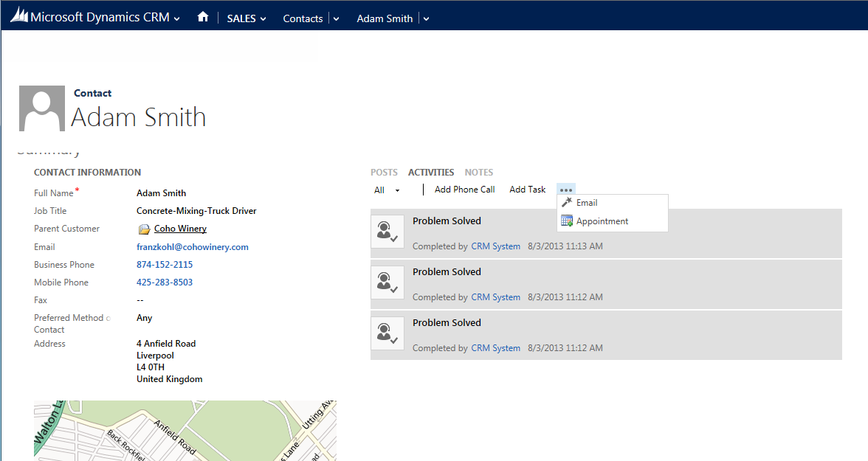Open the Coho Winery parent customer link
The width and height of the screenshot is (868, 461).
180,229
